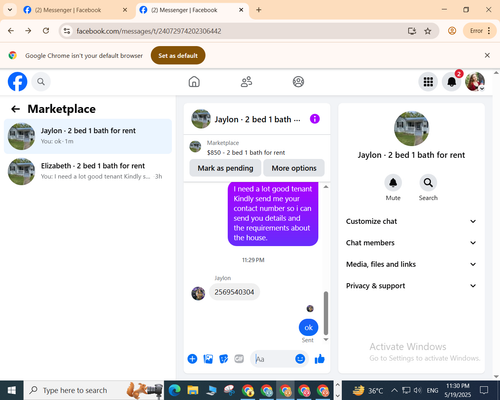Screen dimensions: 500x400
Task: Click the More options button
Action: [294, 168]
